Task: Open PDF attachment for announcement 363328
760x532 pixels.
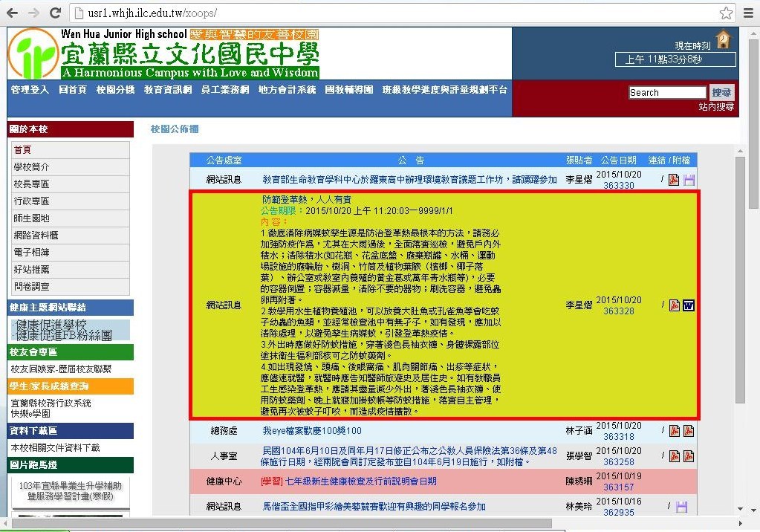Action: pos(675,305)
